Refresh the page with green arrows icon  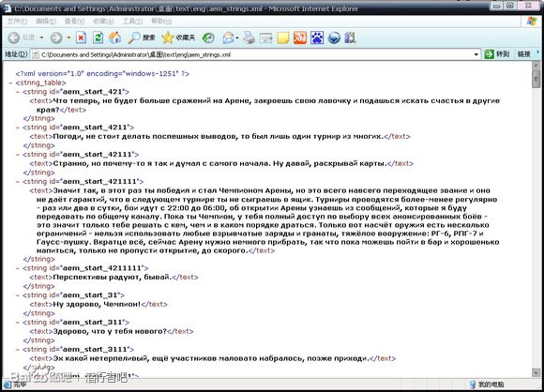(98, 38)
